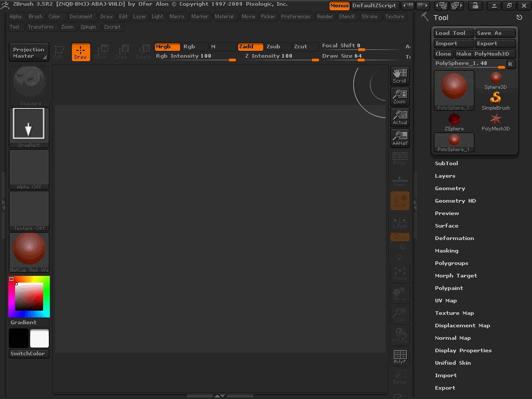The width and height of the screenshot is (532, 399).
Task: Click the AAHalf view icon
Action: pyautogui.click(x=400, y=138)
